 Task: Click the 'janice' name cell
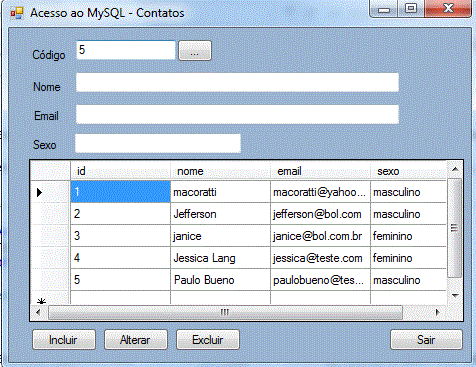tap(220, 236)
